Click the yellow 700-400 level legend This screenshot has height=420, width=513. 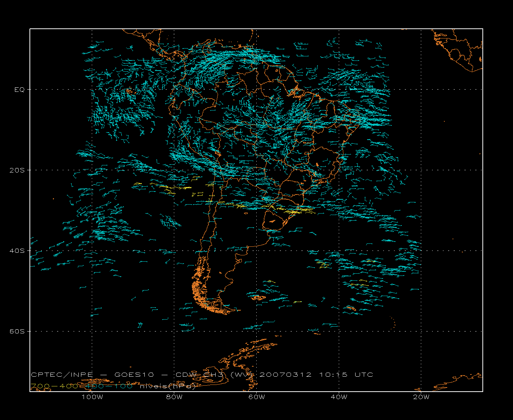tap(54, 386)
